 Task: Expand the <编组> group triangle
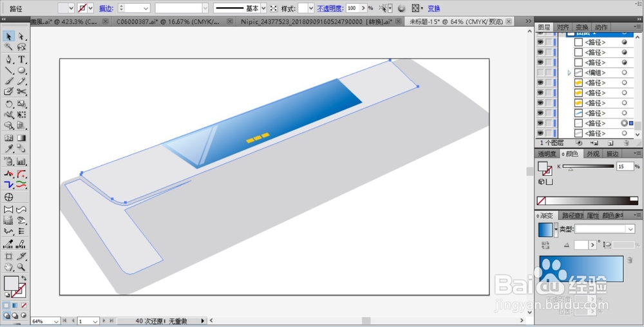[x=569, y=73]
